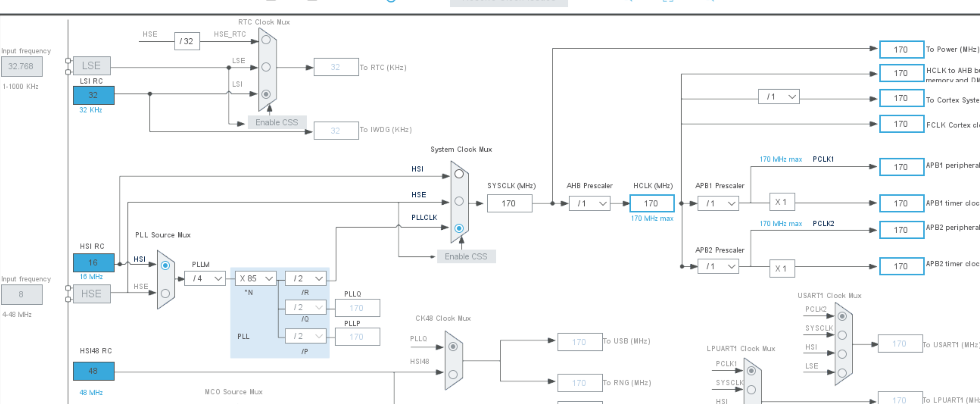Click the To USART1 (MHz) value box

pos(900,343)
